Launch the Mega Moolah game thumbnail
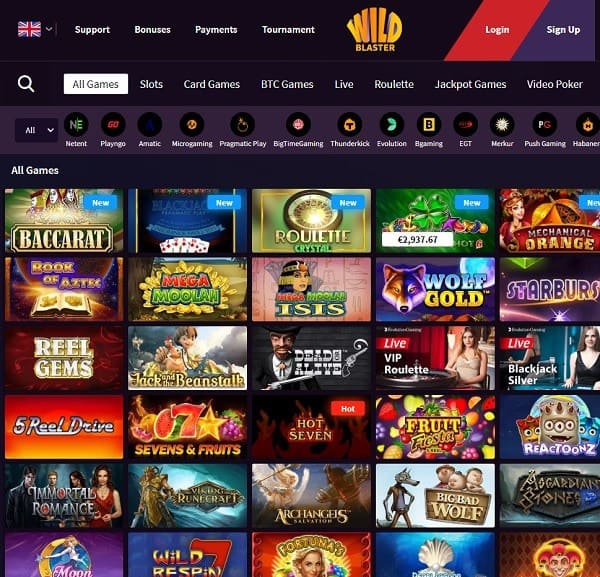This screenshot has height=577, width=600. [x=188, y=289]
